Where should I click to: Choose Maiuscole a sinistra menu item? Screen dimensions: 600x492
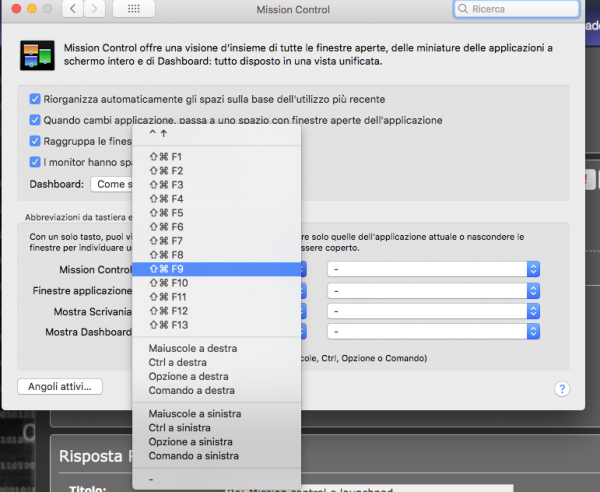(x=217, y=414)
